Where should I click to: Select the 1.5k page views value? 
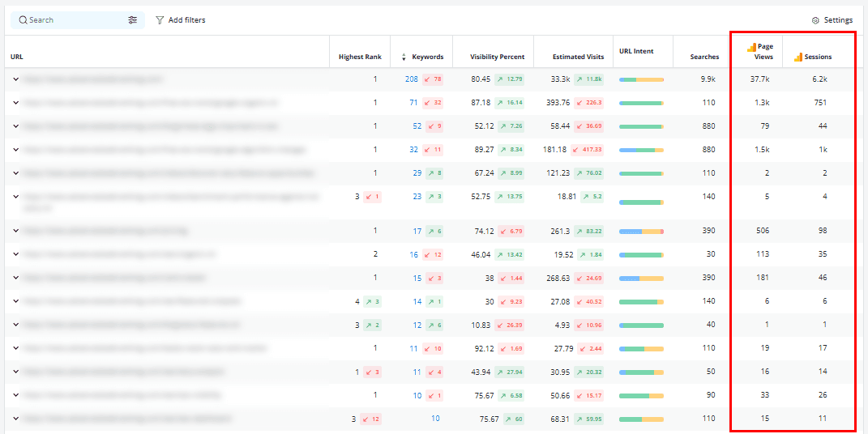[x=763, y=150]
